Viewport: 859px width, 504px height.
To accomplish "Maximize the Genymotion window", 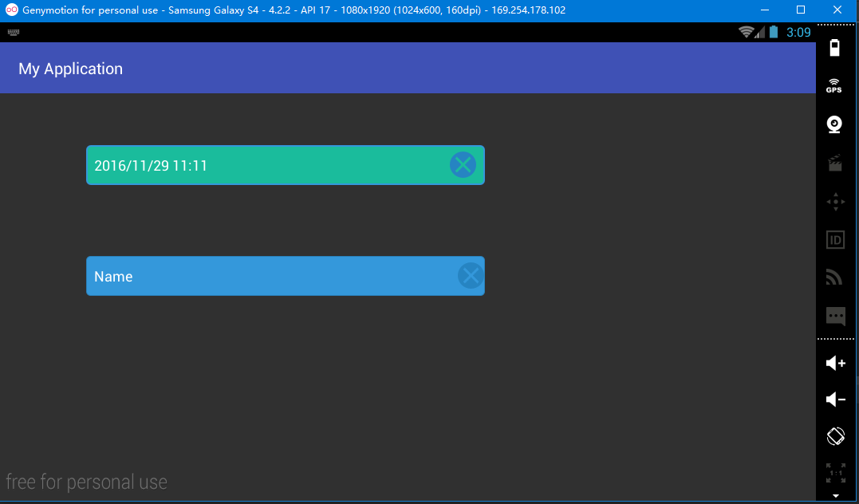I will point(801,10).
